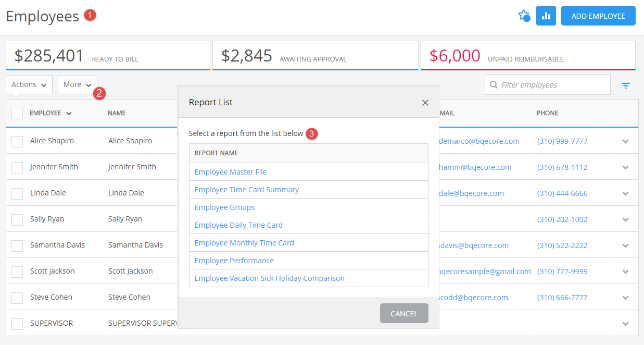The height and width of the screenshot is (345, 644).
Task: Check the Scott Jackson row checkbox
Action: [x=17, y=272]
